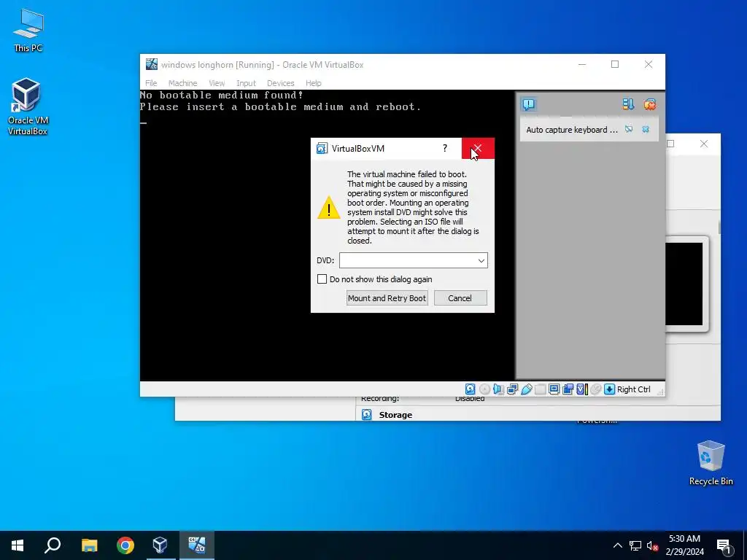Open the Help menu

click(x=314, y=83)
